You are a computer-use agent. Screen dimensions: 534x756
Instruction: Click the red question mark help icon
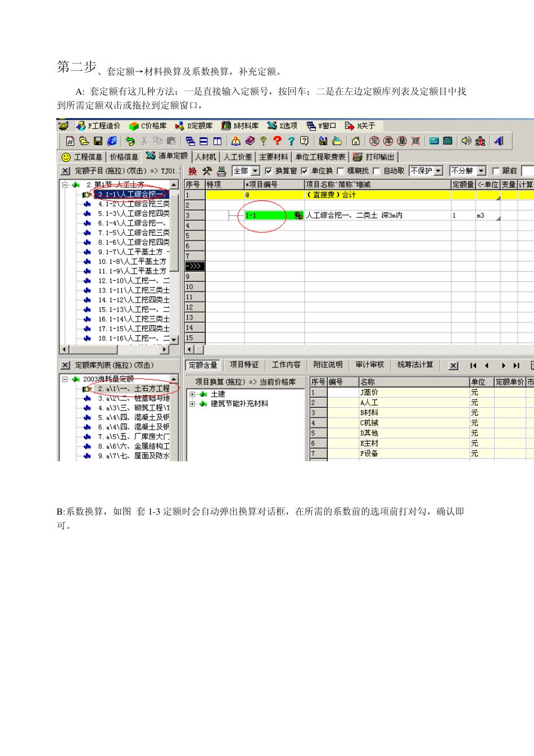(x=277, y=141)
